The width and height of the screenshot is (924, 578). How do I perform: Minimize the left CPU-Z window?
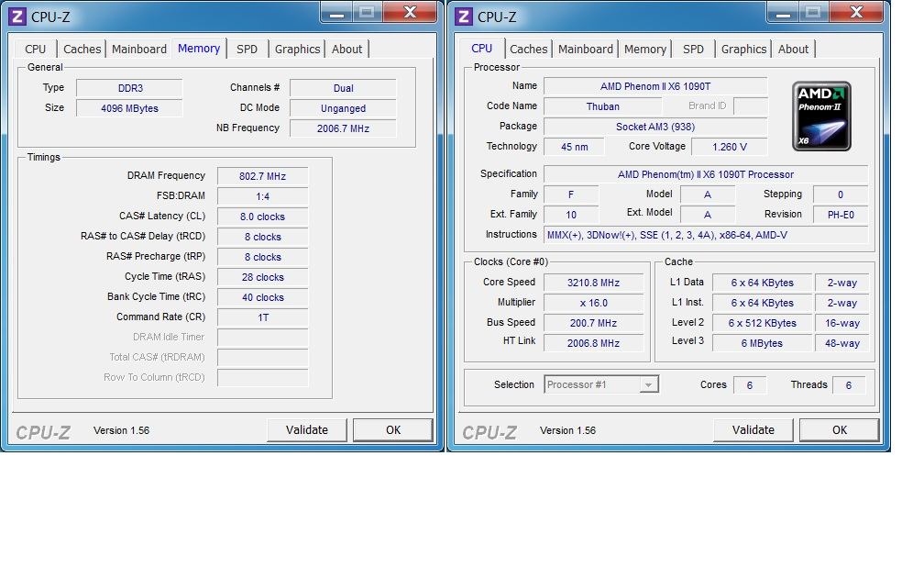[336, 13]
